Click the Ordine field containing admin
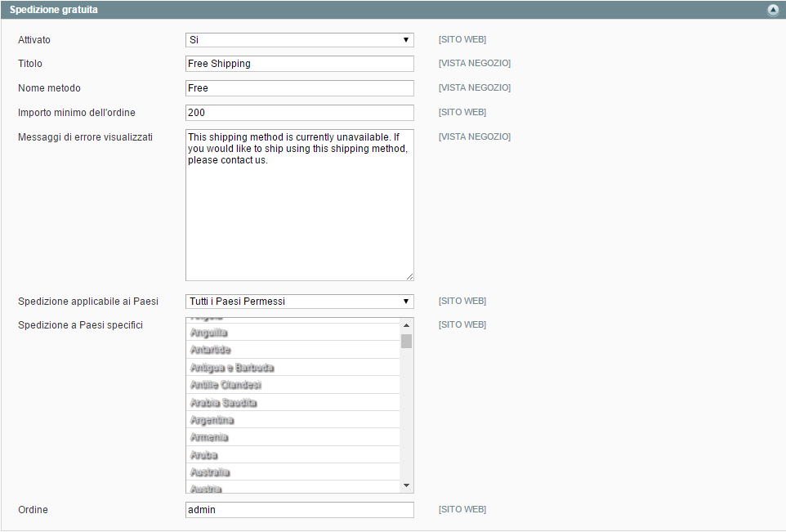The image size is (786, 532). tap(299, 509)
